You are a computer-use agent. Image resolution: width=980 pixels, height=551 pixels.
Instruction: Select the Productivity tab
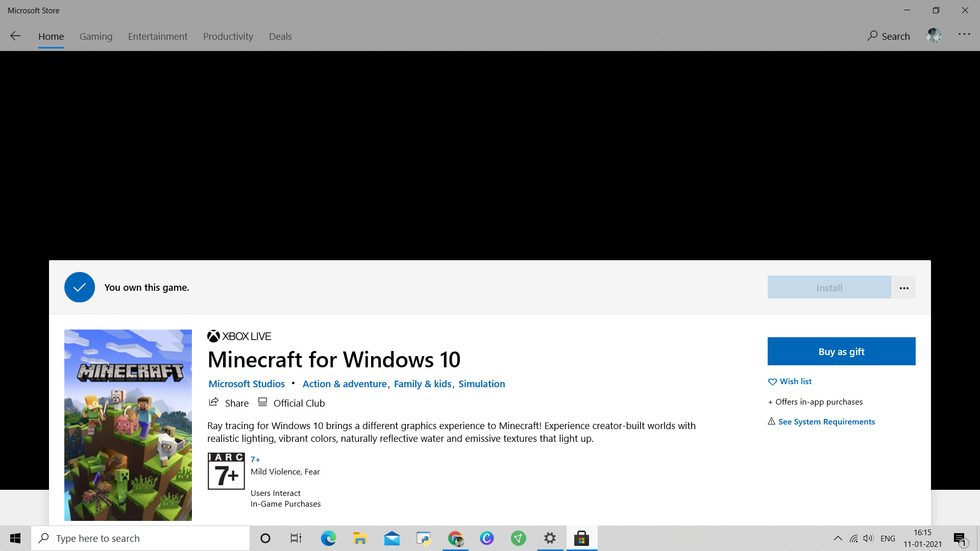click(228, 36)
